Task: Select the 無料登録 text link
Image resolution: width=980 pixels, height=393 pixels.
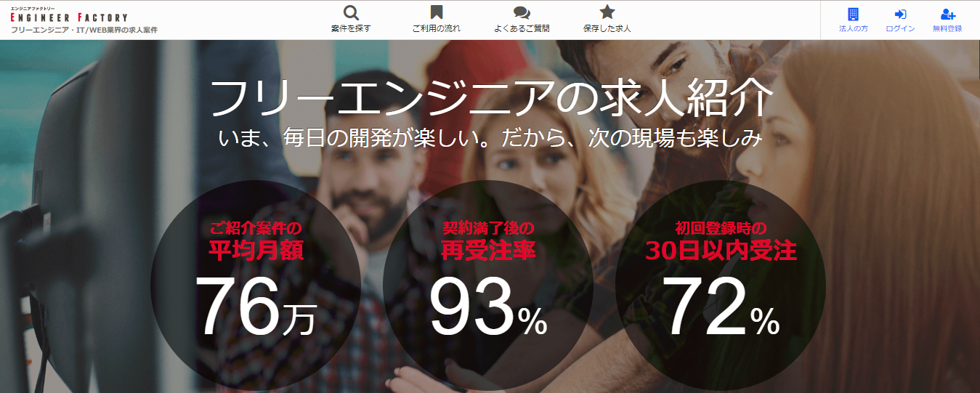Action: pyautogui.click(x=947, y=28)
